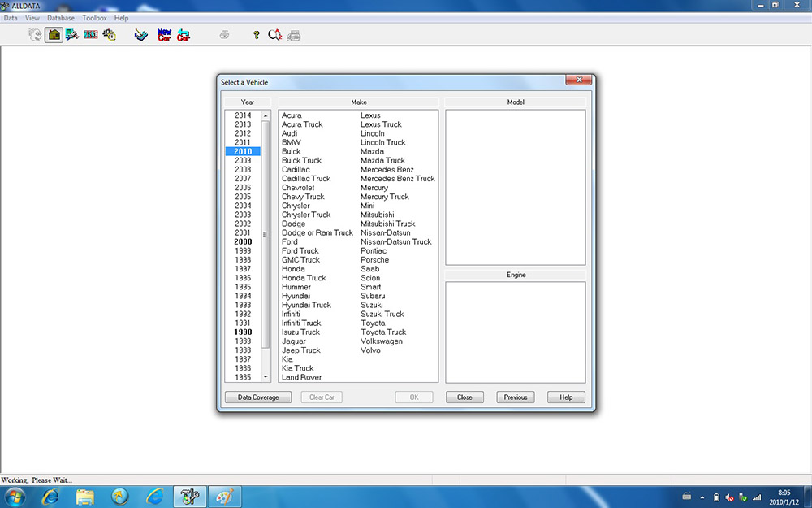Open the Database menu
Viewport: 812px width, 508px height.
tap(61, 18)
